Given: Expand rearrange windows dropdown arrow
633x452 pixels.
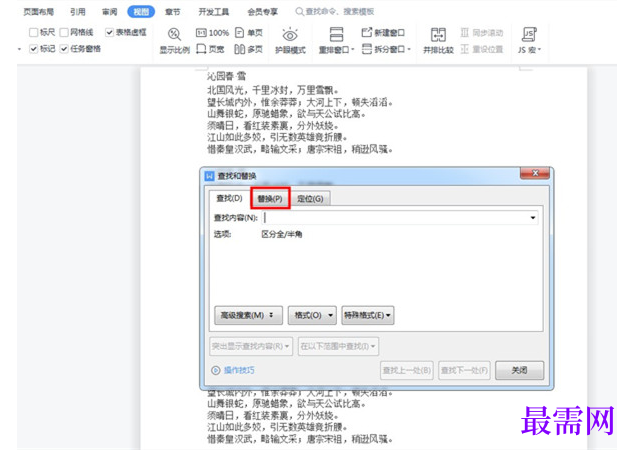Looking at the screenshot, I should pyautogui.click(x=352, y=50).
